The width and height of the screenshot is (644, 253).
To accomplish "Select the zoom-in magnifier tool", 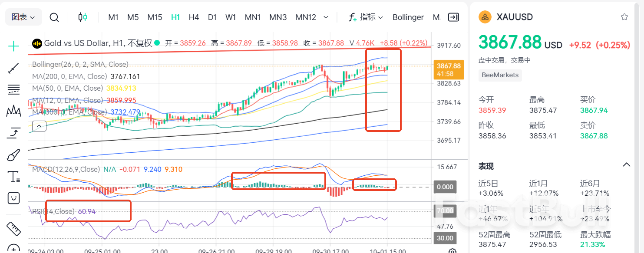I will click(13, 250).
